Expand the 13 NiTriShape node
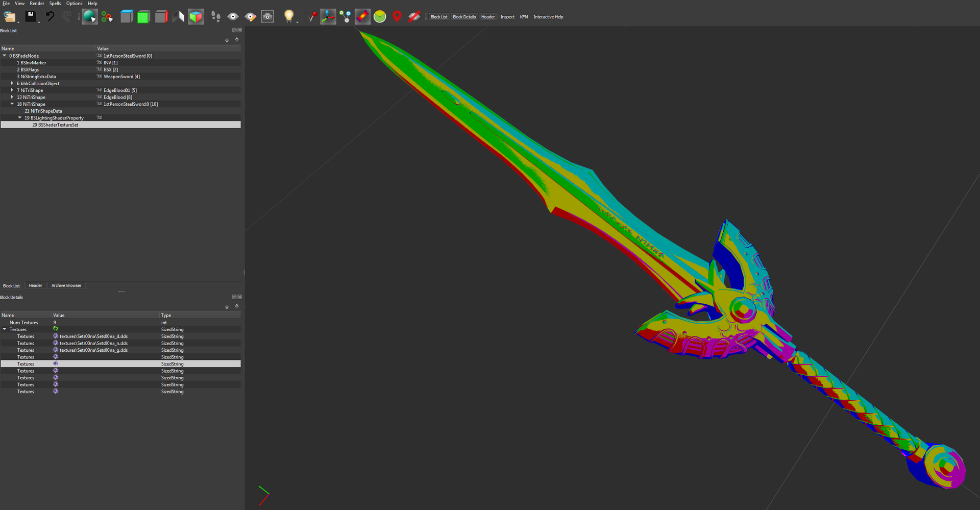Viewport: 980px width, 510px height. (x=12, y=97)
